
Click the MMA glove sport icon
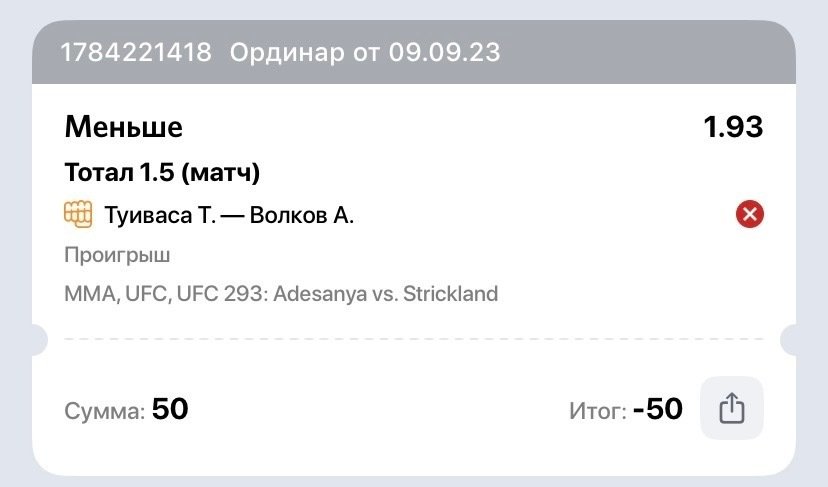pos(78,214)
